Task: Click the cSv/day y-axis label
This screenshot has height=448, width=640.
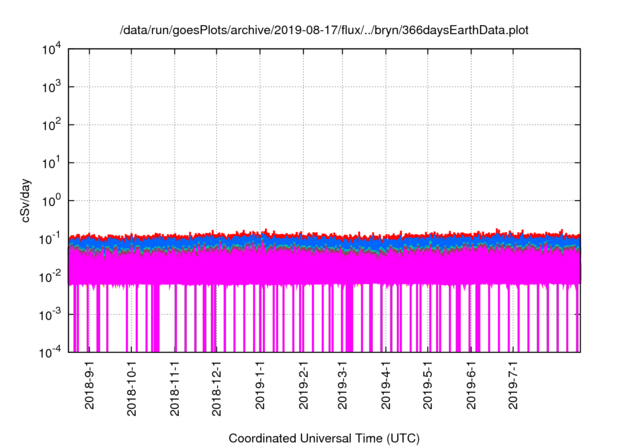Action: (26, 200)
